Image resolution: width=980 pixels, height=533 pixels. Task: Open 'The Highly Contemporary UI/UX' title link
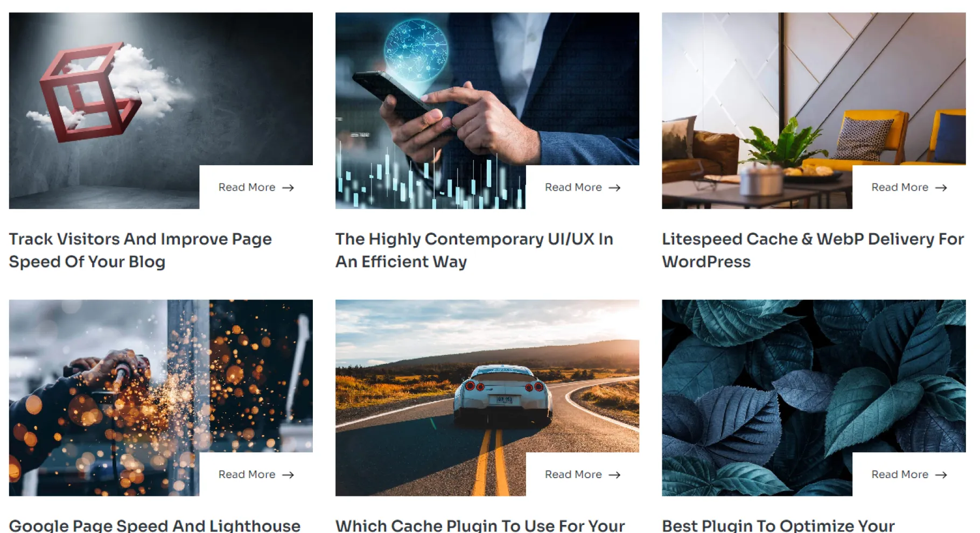point(474,250)
